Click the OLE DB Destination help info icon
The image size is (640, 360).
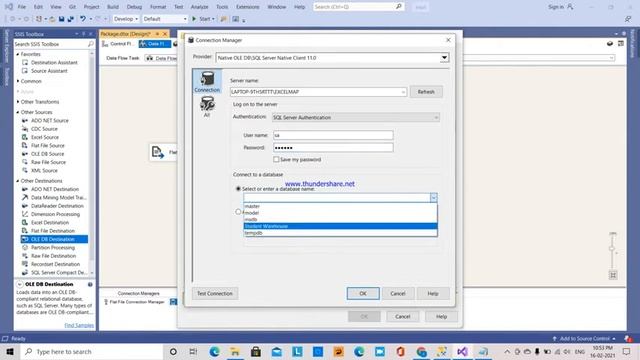click(90, 284)
